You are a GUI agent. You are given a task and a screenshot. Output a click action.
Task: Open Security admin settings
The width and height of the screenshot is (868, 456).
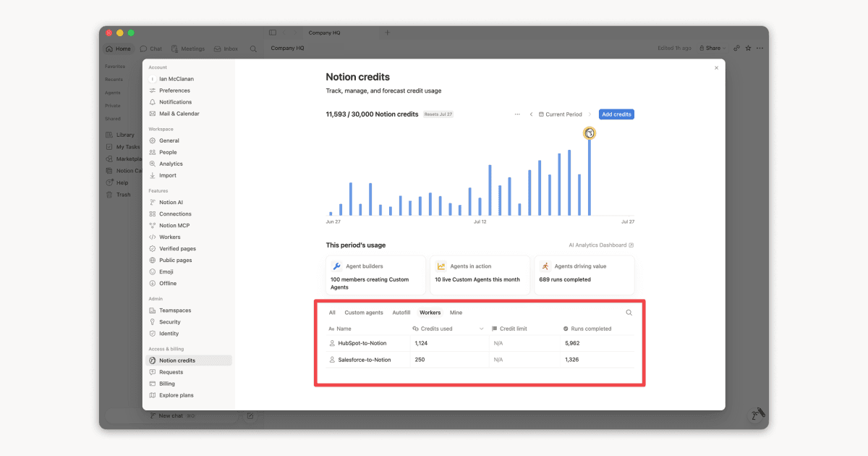pyautogui.click(x=189, y=321)
